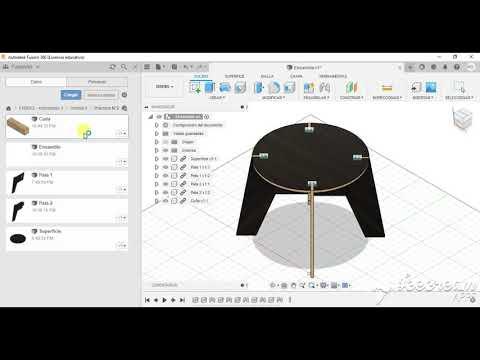
Task: Switch to the Superficie ribbon tab
Action: 234,76
